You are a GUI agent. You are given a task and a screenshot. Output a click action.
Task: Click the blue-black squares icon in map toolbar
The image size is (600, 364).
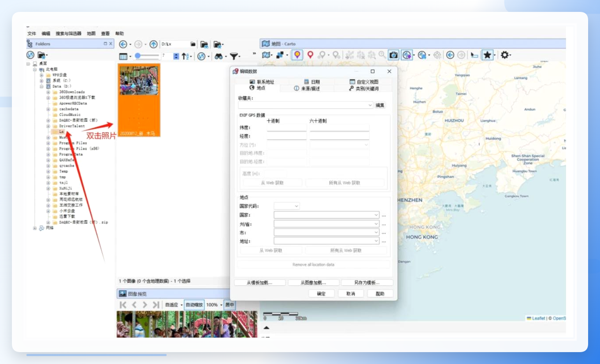[x=280, y=55]
